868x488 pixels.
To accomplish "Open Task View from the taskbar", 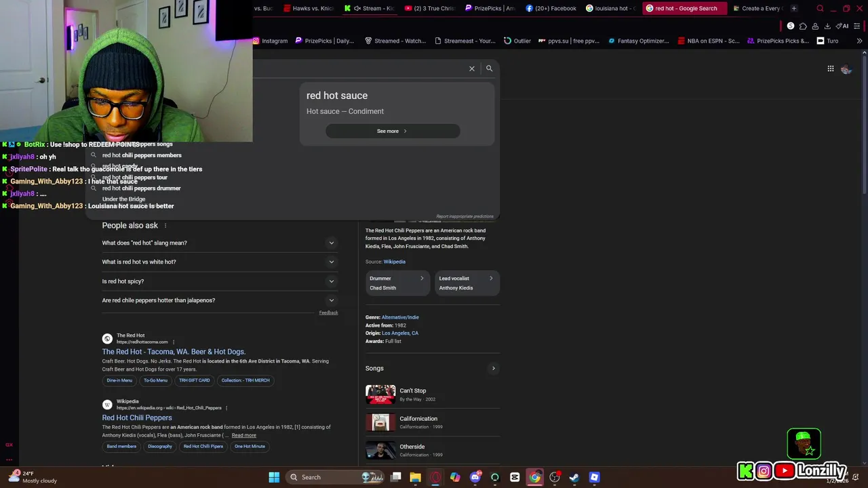I will [x=396, y=477].
